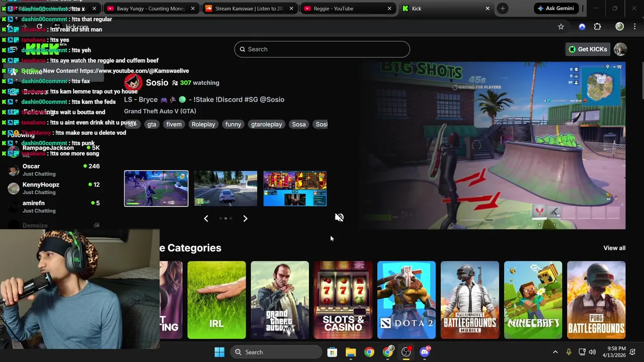
Task: Open the Windows Start menu
Action: (x=219, y=352)
